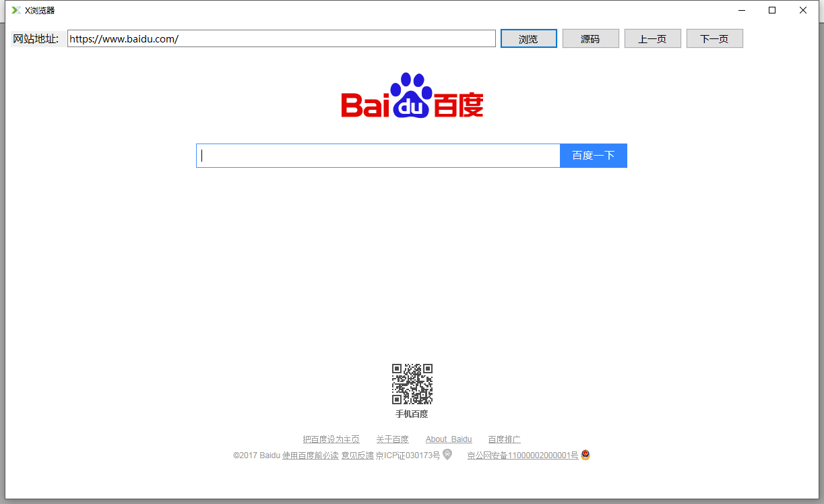Click inside the Baidu search box
This screenshot has width=824, height=504.
377,156
